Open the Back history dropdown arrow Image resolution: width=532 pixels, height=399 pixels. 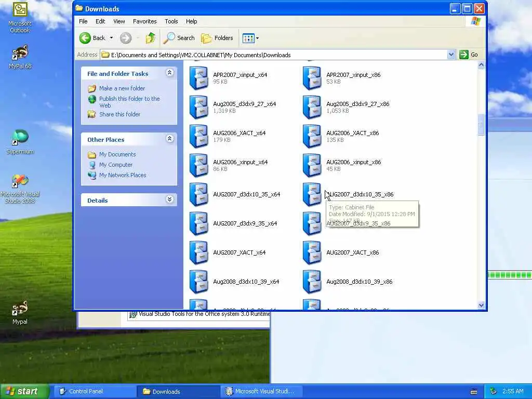point(111,38)
